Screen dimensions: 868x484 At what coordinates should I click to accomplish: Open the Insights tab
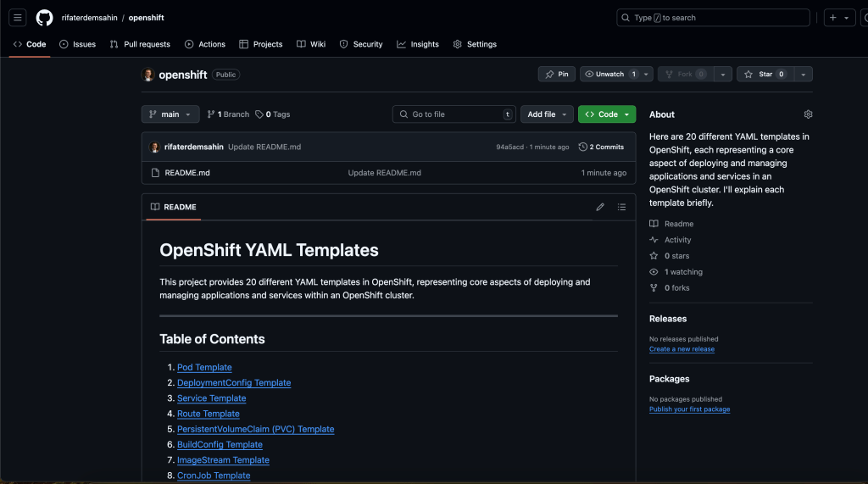(x=418, y=44)
